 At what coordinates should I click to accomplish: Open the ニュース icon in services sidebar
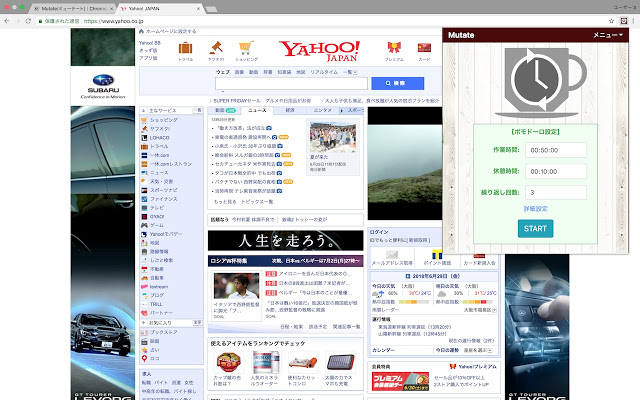[x=144, y=173]
